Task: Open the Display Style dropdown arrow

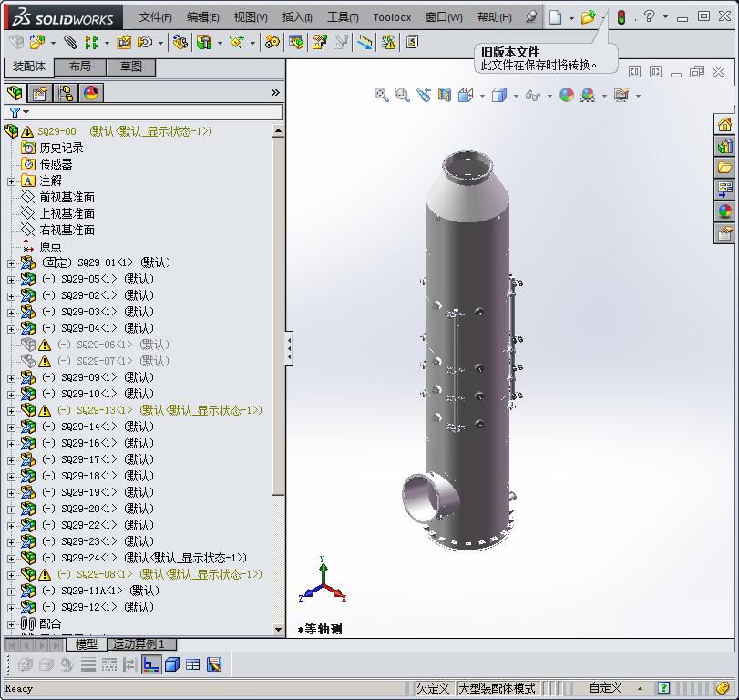Action: 516,97
